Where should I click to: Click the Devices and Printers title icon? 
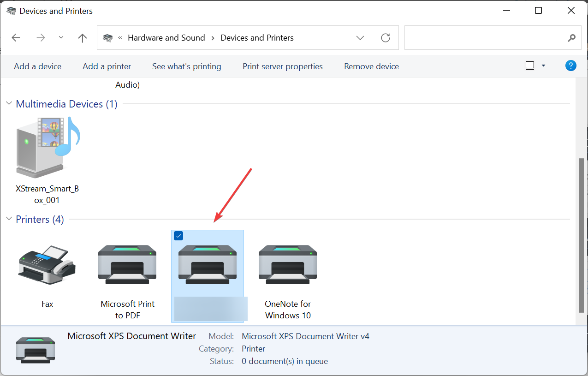pyautogui.click(x=11, y=11)
